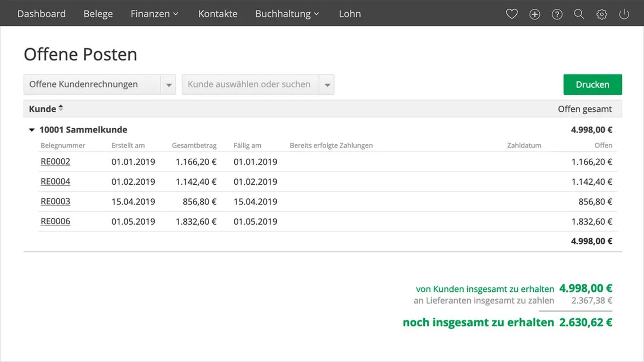
Task: Sort the table by the Kunde column
Action: tap(46, 109)
